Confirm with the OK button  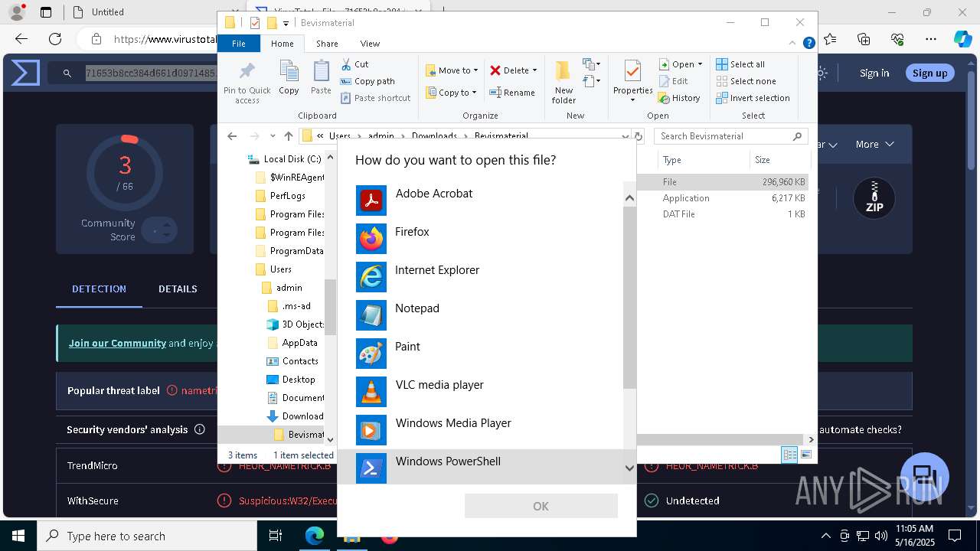pos(541,506)
